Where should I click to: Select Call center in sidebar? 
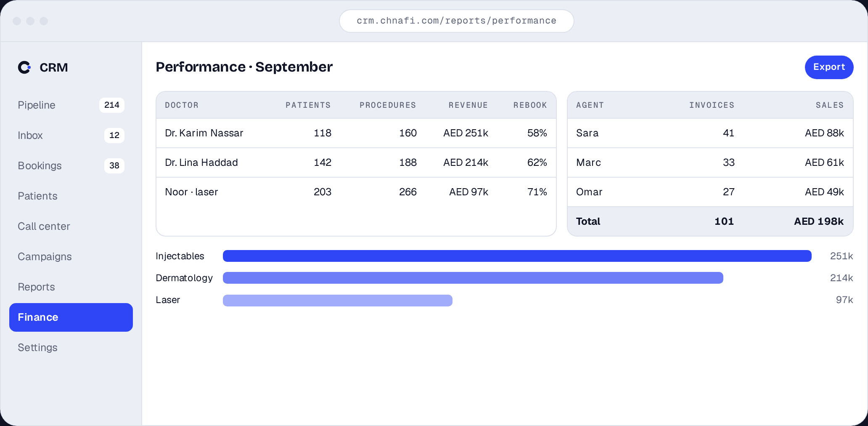tap(71, 226)
